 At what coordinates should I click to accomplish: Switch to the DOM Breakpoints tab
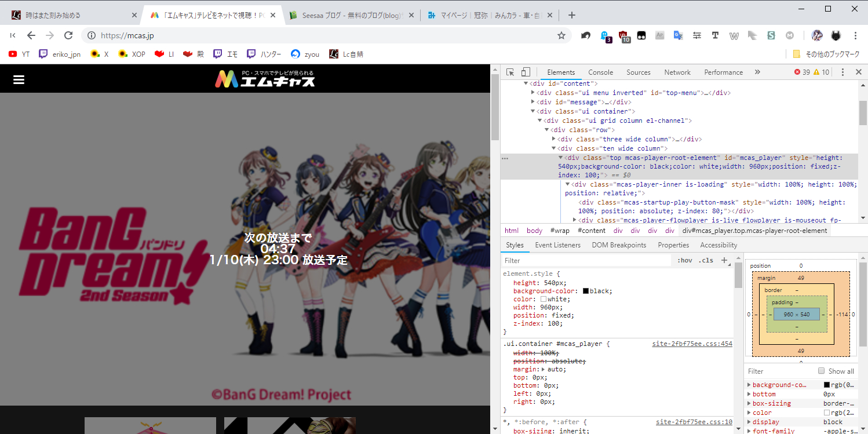click(619, 245)
